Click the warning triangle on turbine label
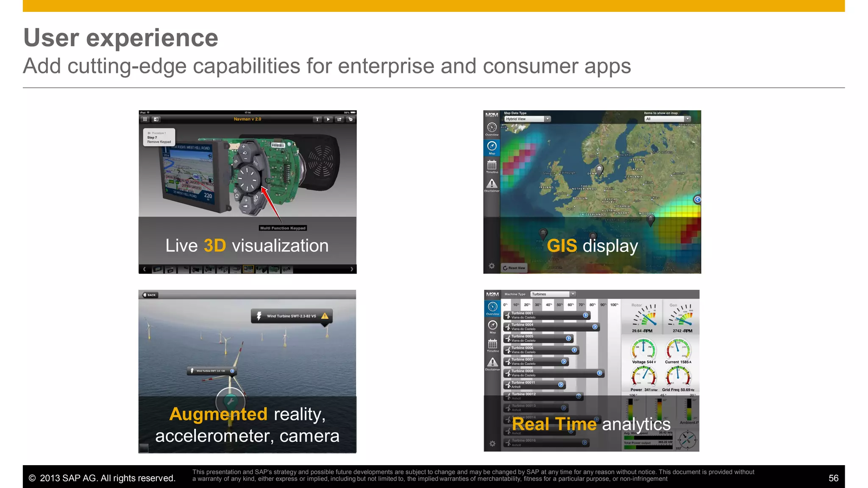This screenshot has height=488, width=868. pyautogui.click(x=325, y=316)
